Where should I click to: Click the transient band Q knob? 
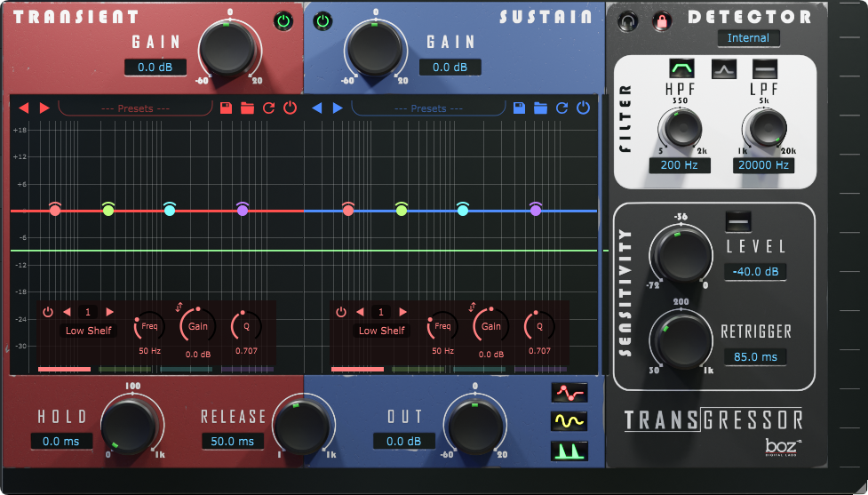246,326
